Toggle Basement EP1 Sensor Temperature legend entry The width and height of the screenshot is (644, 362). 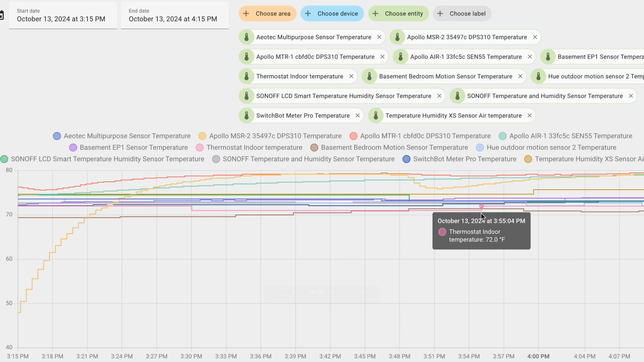[x=129, y=148]
